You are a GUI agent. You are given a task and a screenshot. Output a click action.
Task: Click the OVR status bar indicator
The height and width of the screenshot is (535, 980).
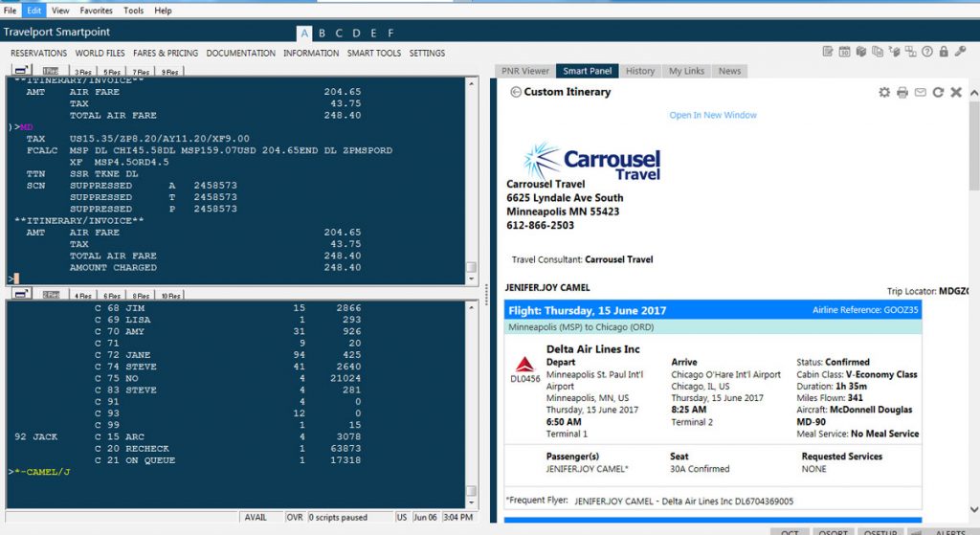pos(295,518)
